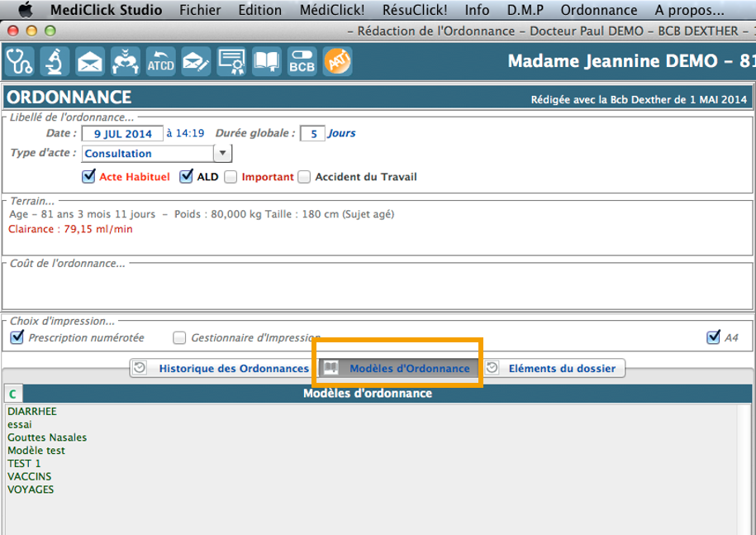Click the envelope with pen icon
Viewport: 756px width, 535px height.
click(196, 61)
